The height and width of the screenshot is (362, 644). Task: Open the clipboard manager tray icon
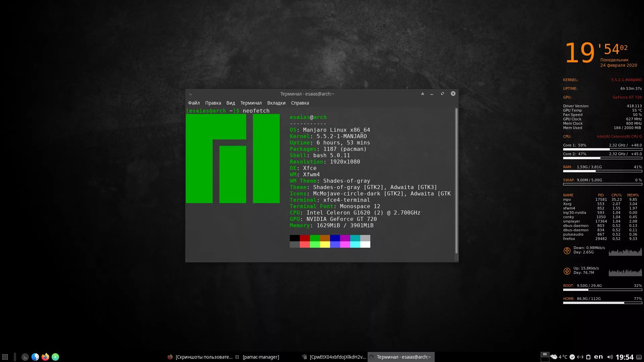coord(588,357)
